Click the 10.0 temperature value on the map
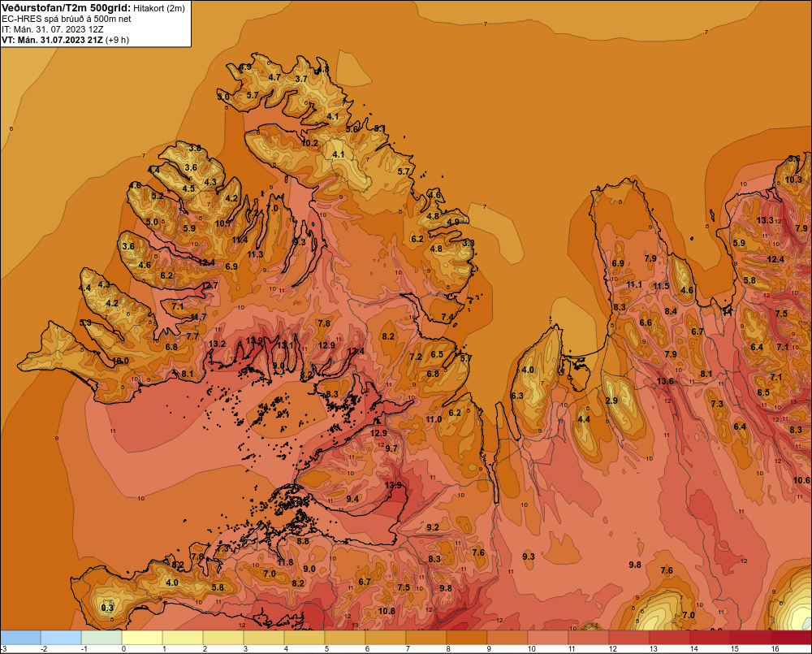 [120, 361]
